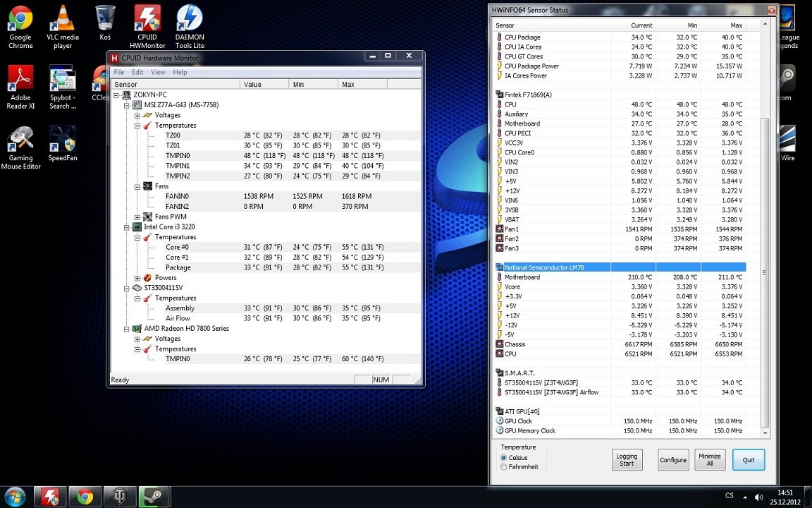This screenshot has width=812, height=508.
Task: Open Spybot Search desktop shortcut
Action: pos(63,87)
